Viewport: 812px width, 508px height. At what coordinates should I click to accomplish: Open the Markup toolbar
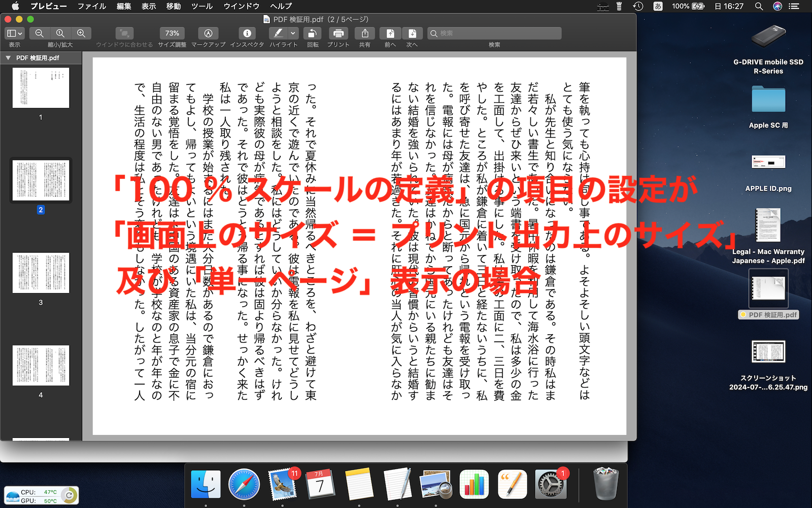208,34
